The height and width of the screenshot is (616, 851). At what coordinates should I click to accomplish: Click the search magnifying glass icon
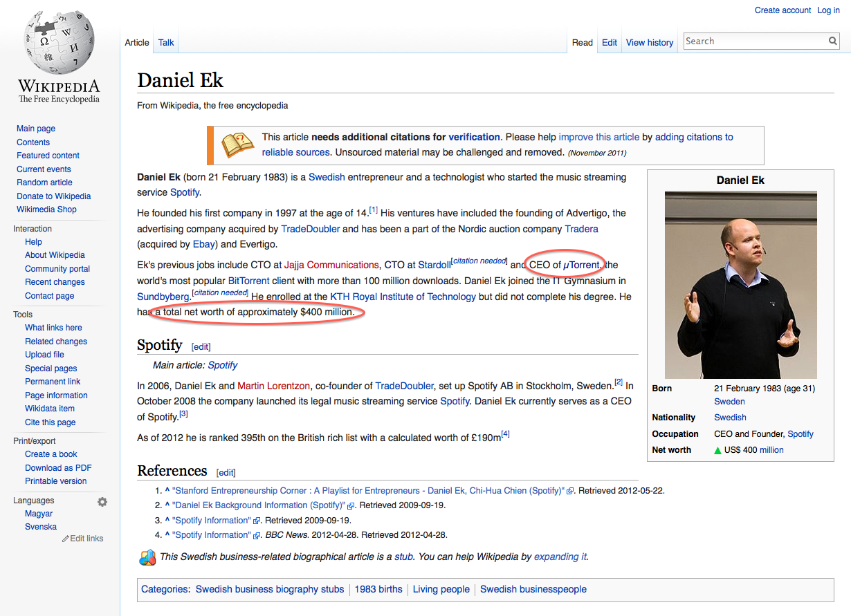click(833, 41)
